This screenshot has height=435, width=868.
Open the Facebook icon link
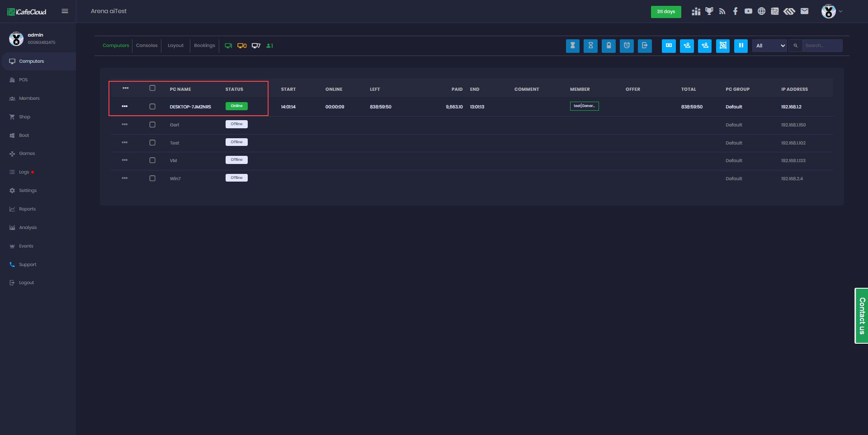735,11
